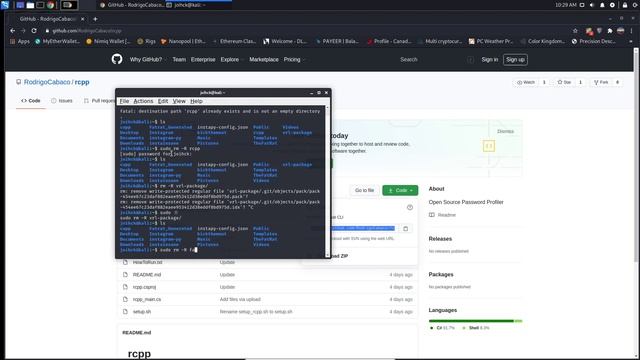Open the RodrigoCabaco owner link

47,82
